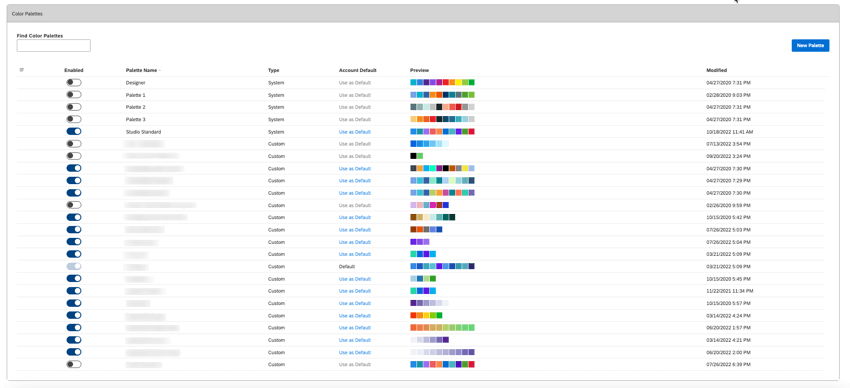
Task: Click Use as Default for palette modified 06/20/2022 2:00 PM
Action: [355, 352]
